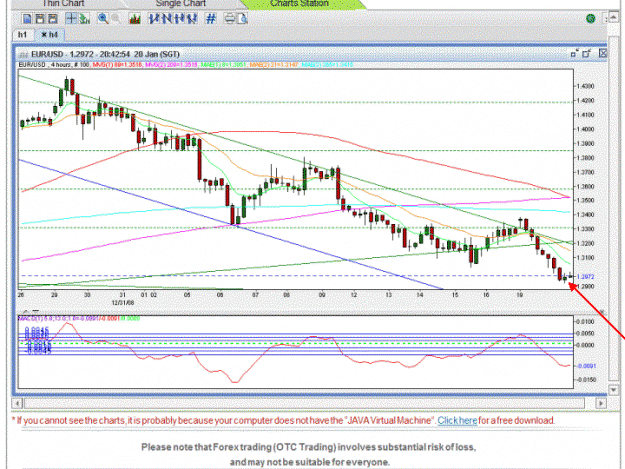Viewport: 625px width, 469px height.
Task: Click the 1.4300 price axis label
Action: (x=586, y=86)
